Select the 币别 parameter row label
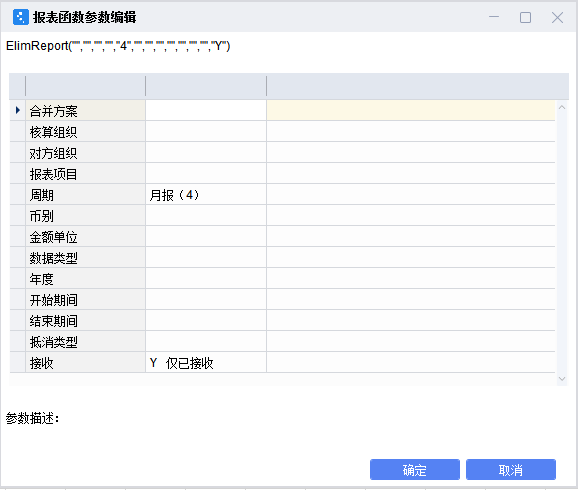 click(x=86, y=215)
